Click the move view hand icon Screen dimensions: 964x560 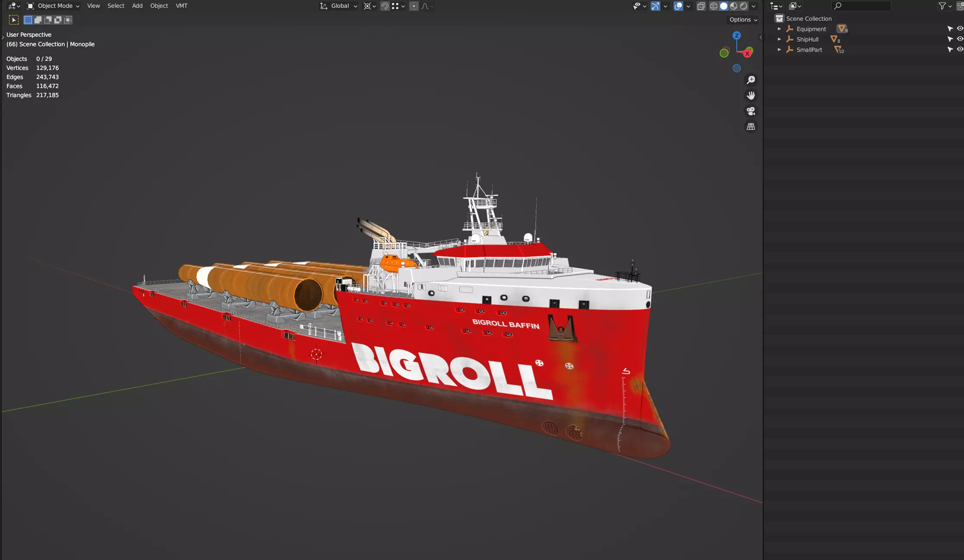751,95
